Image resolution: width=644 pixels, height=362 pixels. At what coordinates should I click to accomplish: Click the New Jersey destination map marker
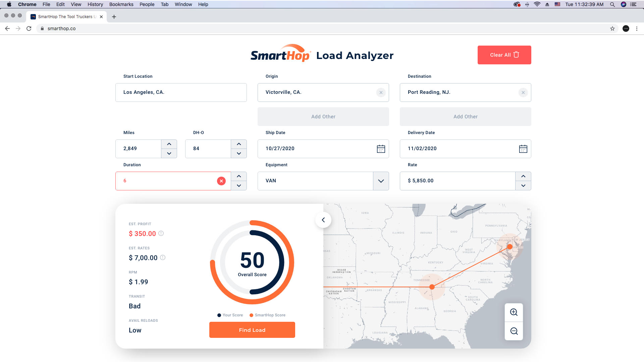[509, 247]
